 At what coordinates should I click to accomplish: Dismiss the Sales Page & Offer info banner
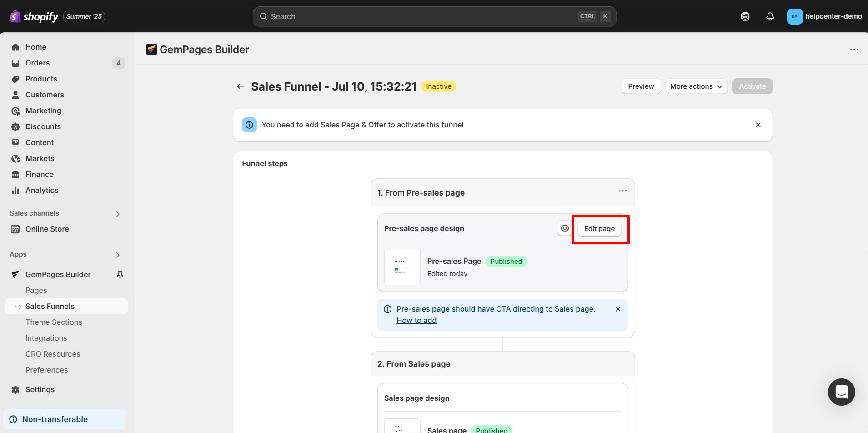pos(758,125)
